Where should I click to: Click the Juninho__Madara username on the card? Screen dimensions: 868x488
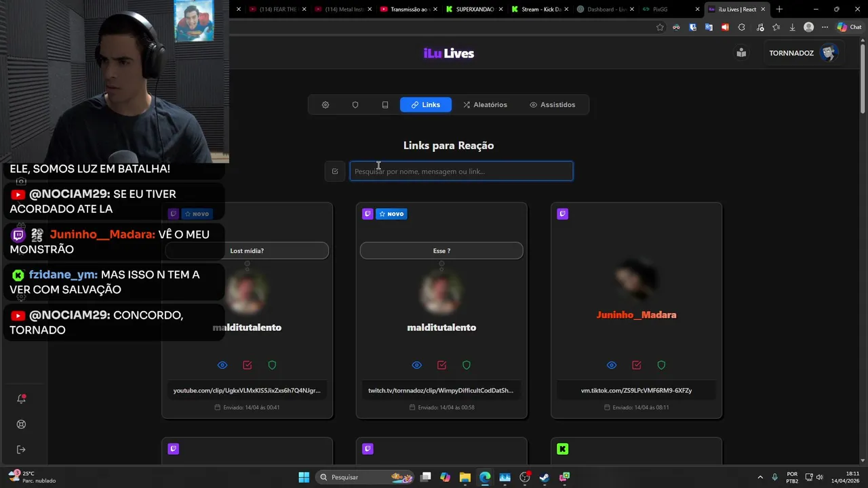tap(636, 314)
